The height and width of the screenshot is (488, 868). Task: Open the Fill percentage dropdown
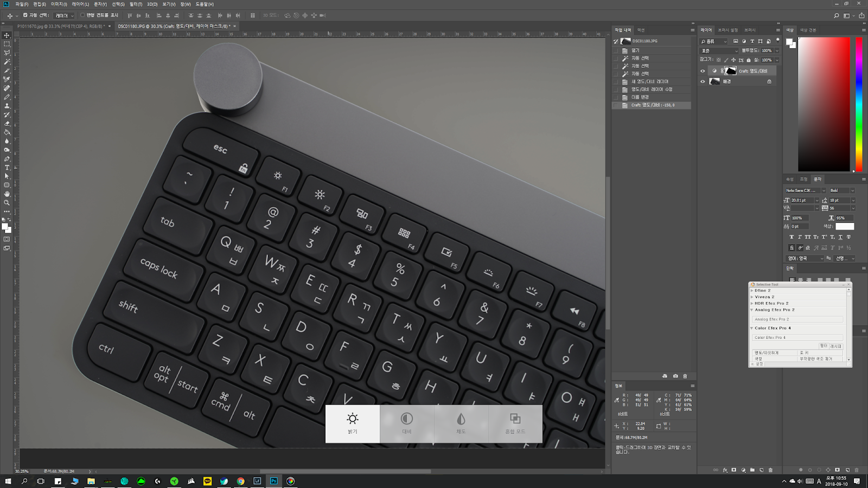click(x=777, y=60)
